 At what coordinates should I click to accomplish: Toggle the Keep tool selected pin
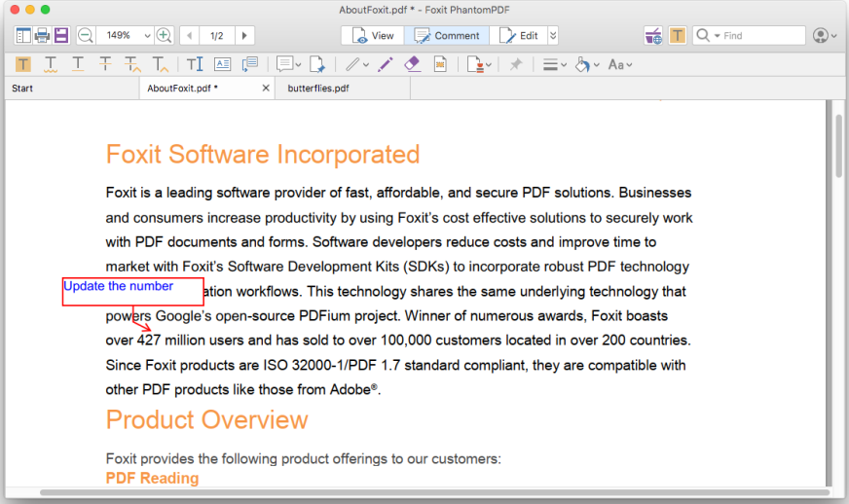tap(515, 64)
